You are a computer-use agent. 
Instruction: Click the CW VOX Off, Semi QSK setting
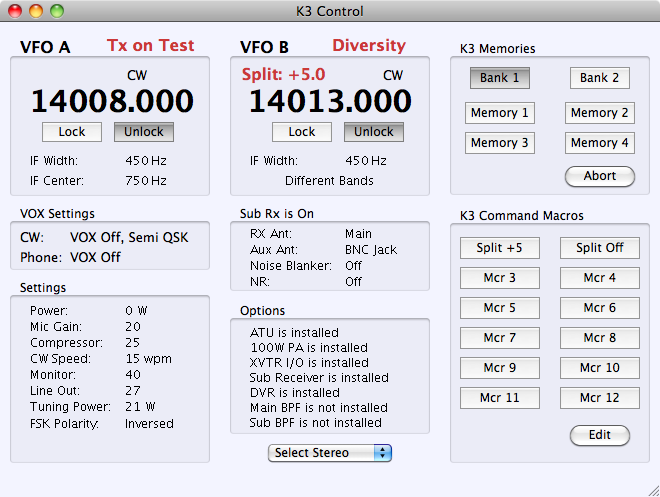point(129,238)
